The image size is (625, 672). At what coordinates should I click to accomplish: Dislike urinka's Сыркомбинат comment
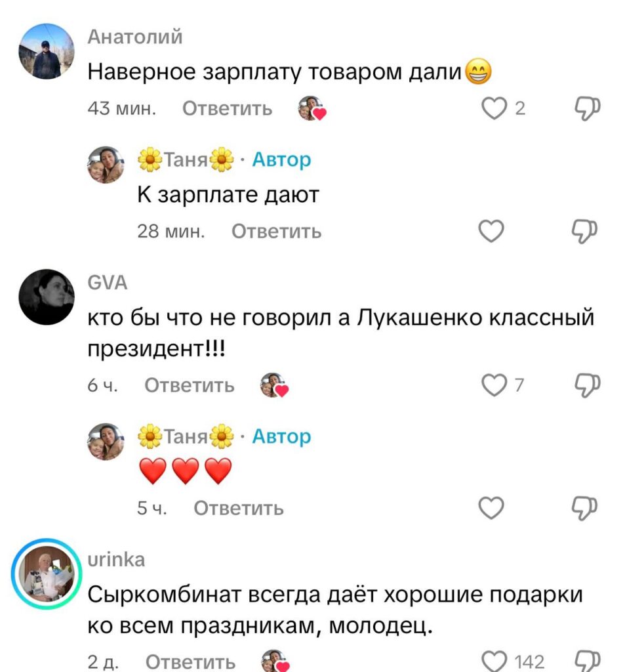pyautogui.click(x=587, y=661)
